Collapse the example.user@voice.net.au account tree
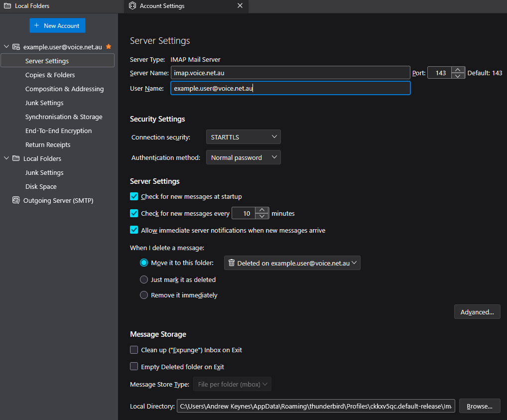 (x=6, y=47)
